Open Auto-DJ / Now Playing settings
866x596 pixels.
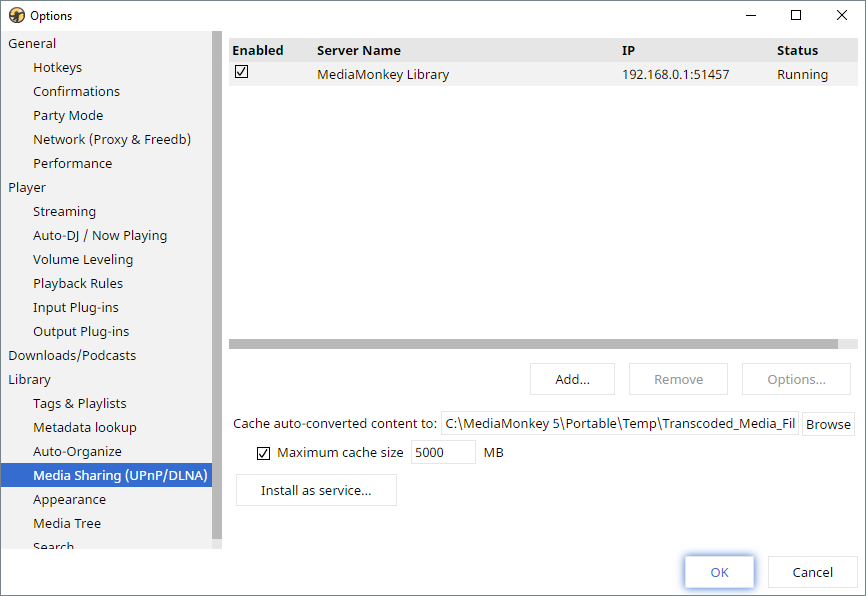point(100,235)
